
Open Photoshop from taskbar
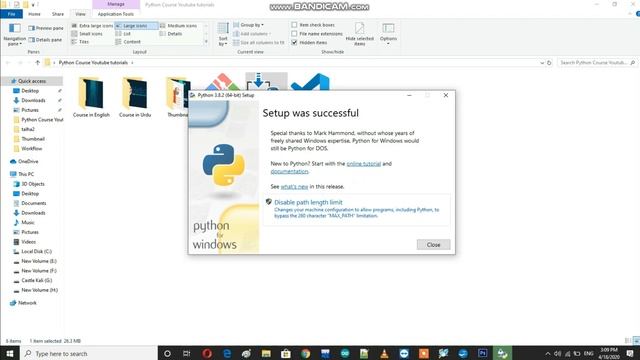[482, 353]
